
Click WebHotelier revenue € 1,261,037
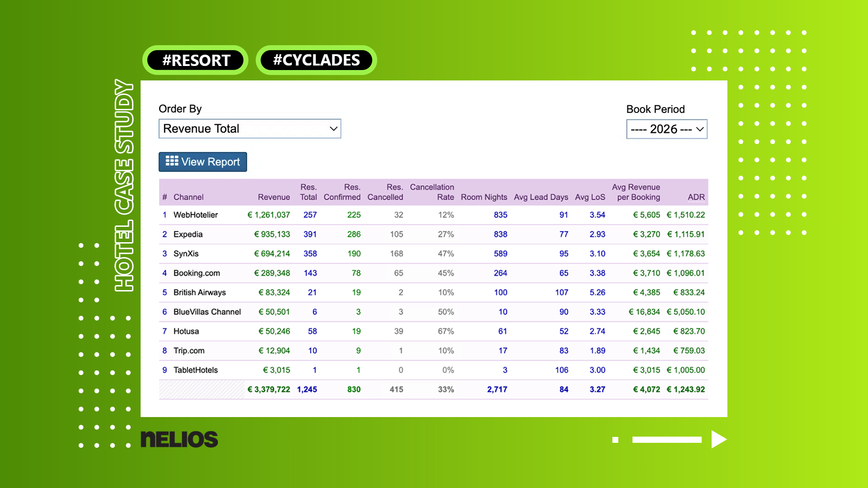pyautogui.click(x=269, y=215)
